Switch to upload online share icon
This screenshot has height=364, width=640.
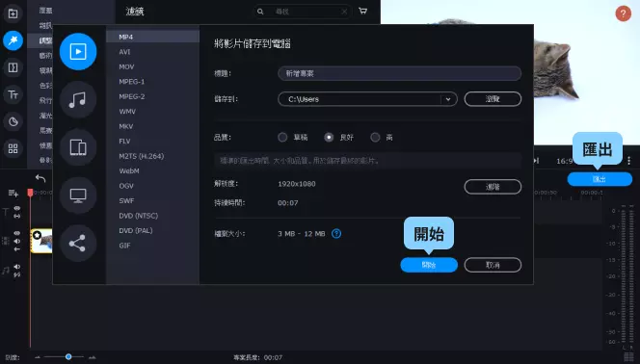78,243
